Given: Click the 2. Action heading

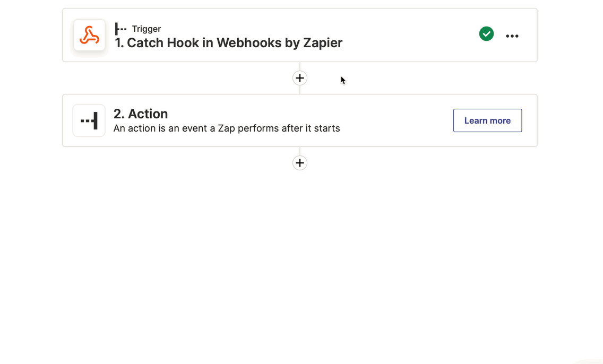Looking at the screenshot, I should click(141, 114).
